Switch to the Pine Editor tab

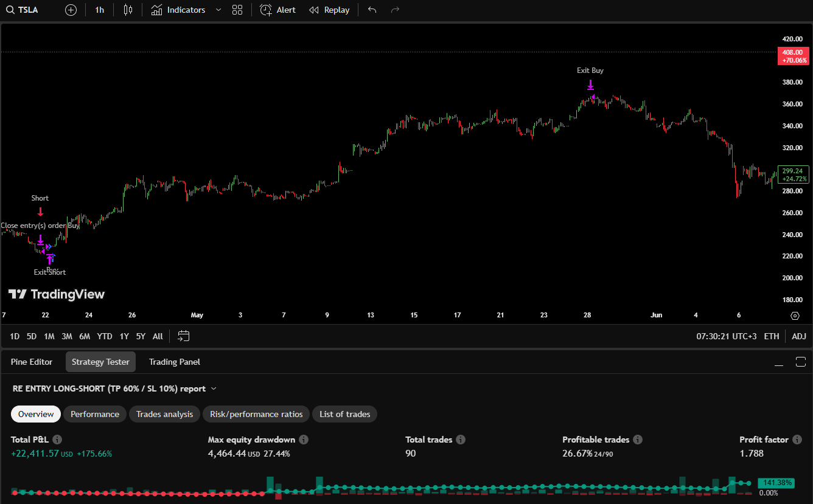click(x=32, y=362)
